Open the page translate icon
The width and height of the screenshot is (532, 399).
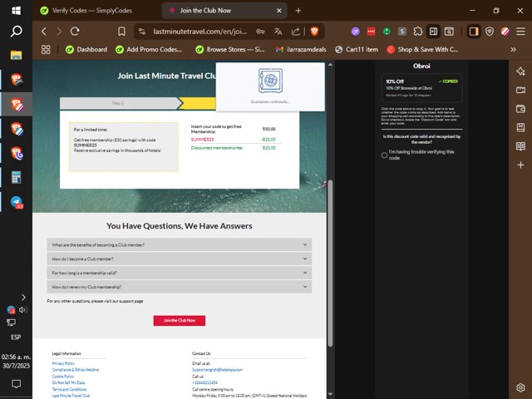point(278,32)
